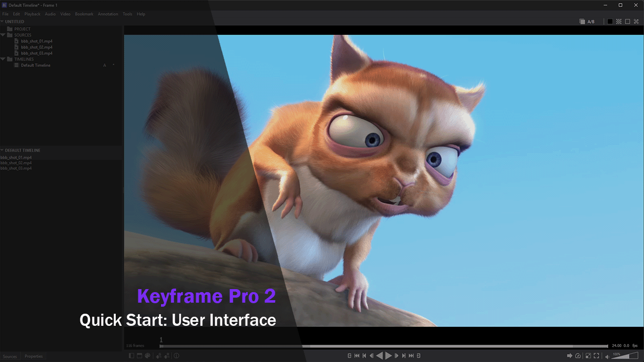Image resolution: width=644 pixels, height=362 pixels.
Task: Go to the previous clip marker
Action: coord(364,356)
